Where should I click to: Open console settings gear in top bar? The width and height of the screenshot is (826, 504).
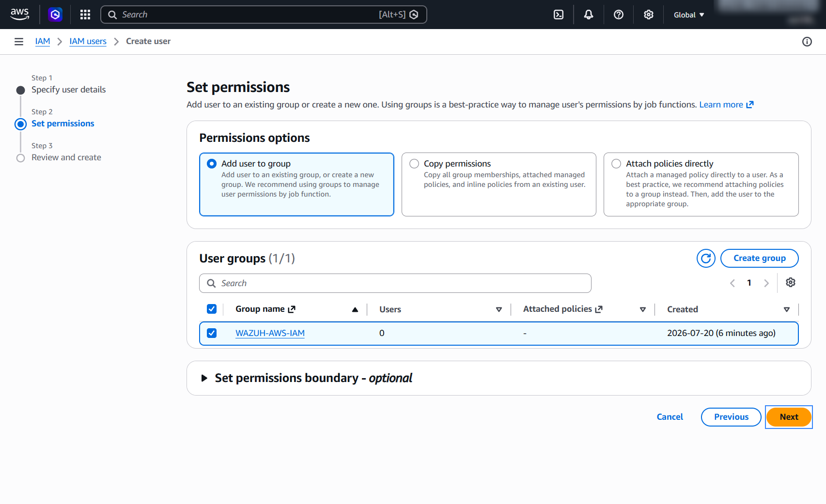[649, 15]
